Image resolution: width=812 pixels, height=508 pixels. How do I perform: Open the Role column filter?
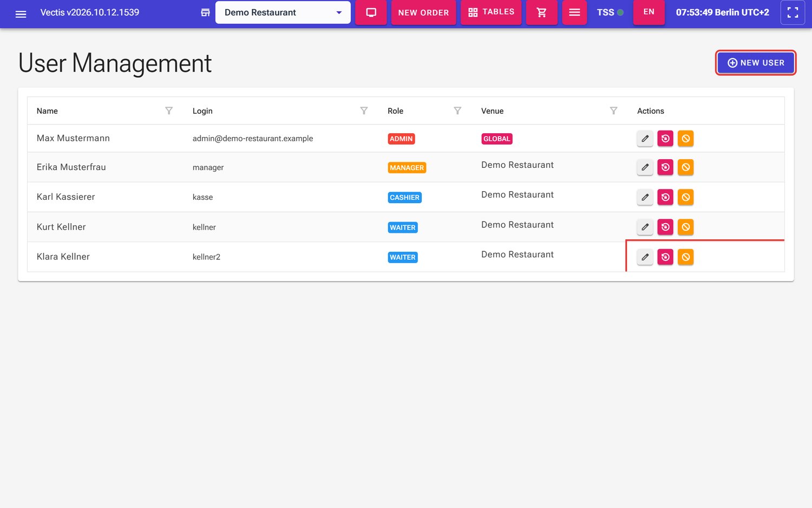coord(457,110)
